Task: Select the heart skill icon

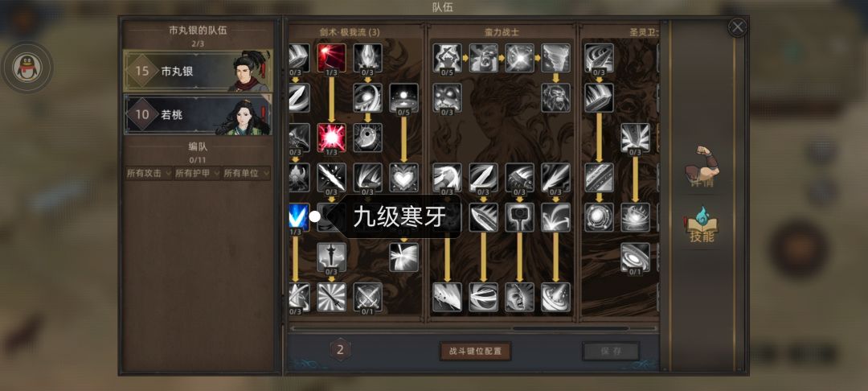Action: coord(403,177)
